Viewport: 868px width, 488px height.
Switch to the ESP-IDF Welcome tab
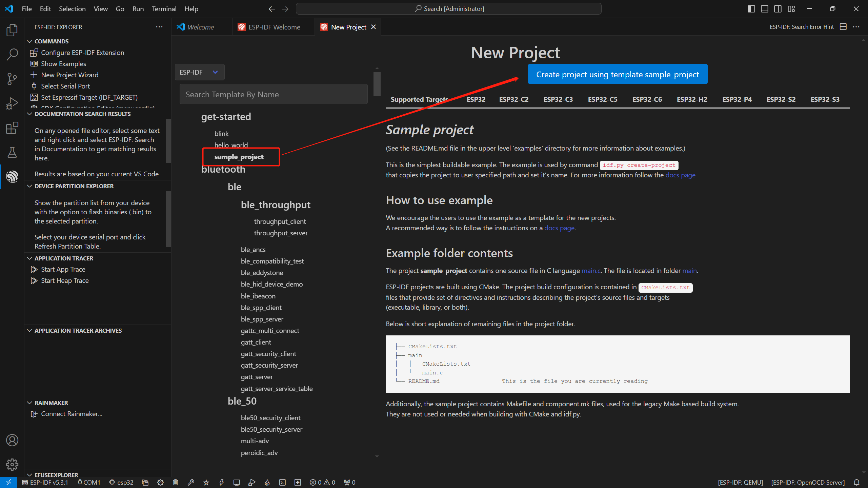(274, 27)
